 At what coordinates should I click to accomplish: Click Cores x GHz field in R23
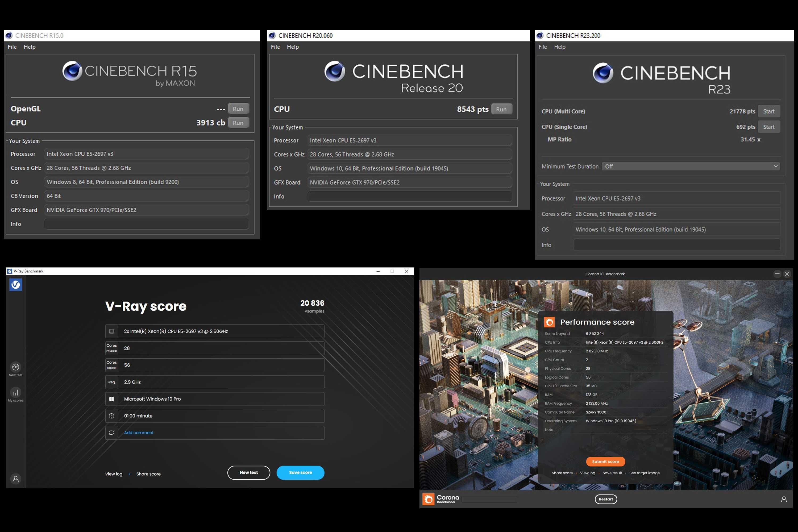[x=677, y=214]
